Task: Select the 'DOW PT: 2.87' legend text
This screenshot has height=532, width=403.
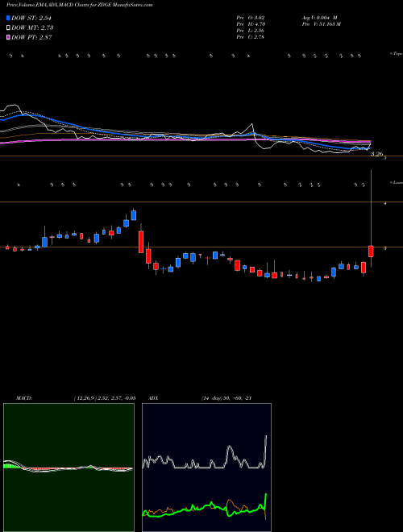Action: tap(31, 37)
